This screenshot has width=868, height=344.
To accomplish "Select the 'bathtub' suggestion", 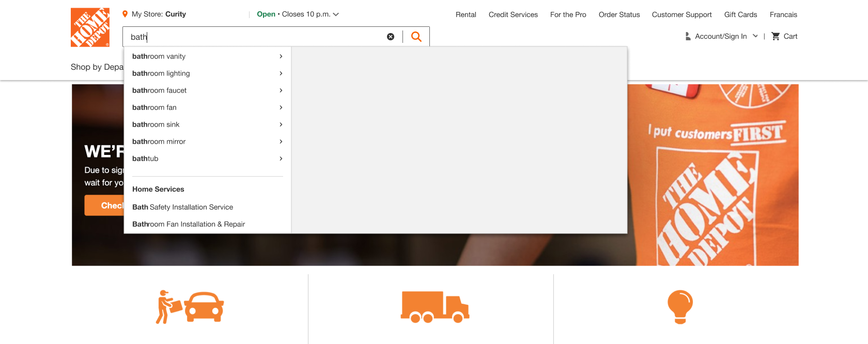I will pos(145,159).
